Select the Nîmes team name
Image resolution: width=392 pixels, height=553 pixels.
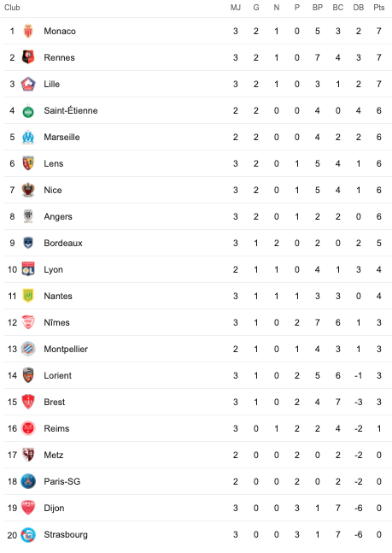point(56,322)
